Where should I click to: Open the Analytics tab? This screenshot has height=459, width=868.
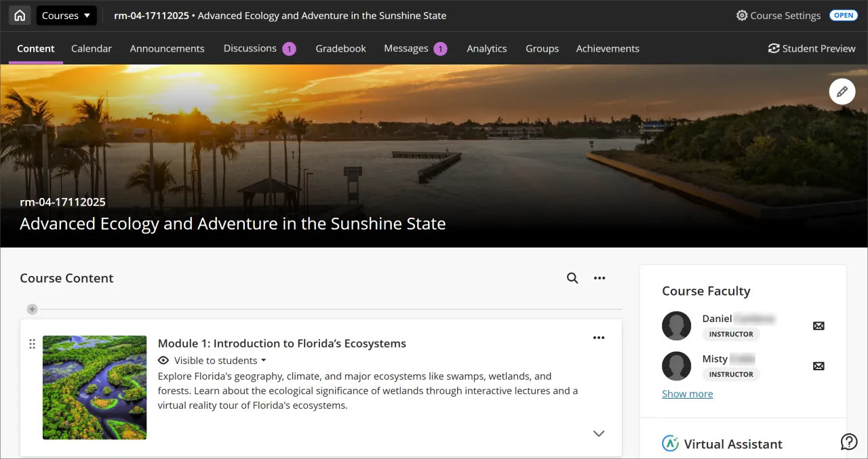pyautogui.click(x=486, y=48)
